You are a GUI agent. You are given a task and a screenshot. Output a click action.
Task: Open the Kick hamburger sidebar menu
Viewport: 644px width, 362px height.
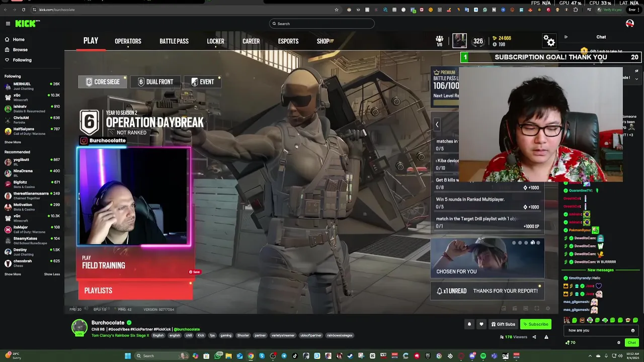[x=8, y=24]
